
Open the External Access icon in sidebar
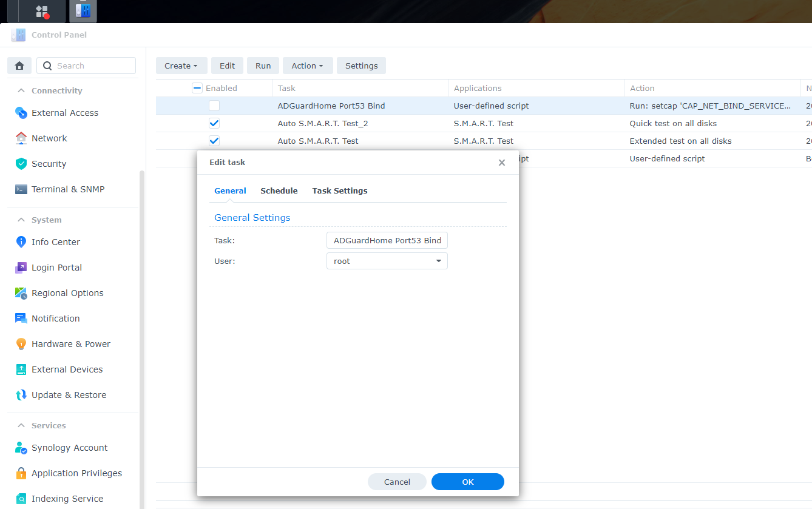[21, 113]
